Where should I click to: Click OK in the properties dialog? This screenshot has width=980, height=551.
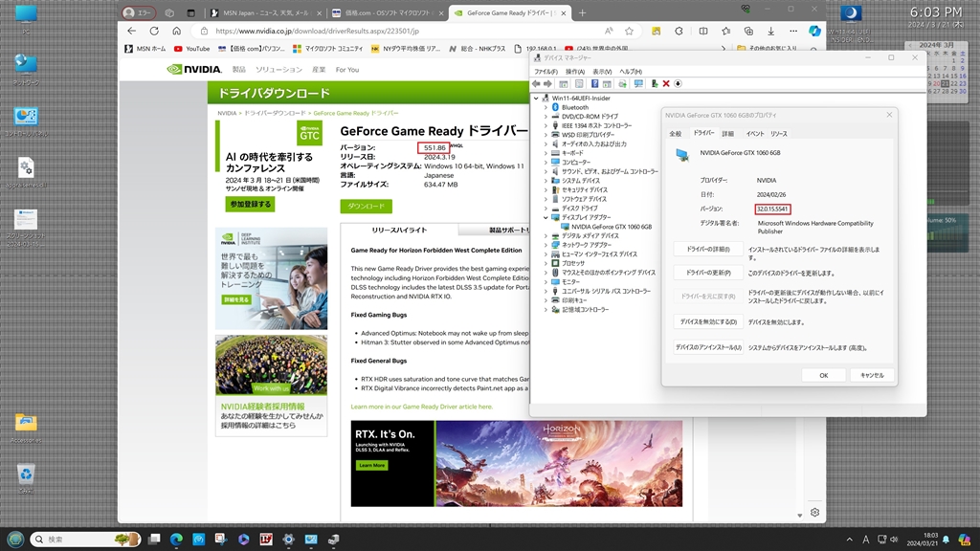click(824, 375)
